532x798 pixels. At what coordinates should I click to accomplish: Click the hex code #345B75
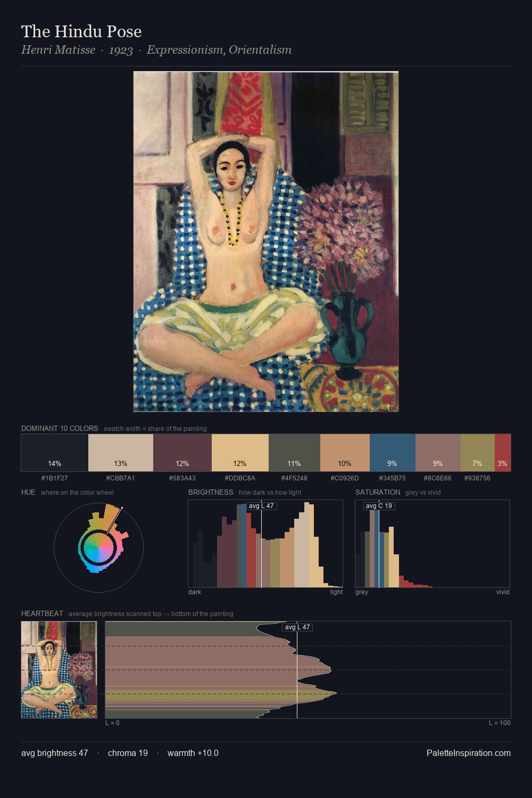tap(392, 478)
